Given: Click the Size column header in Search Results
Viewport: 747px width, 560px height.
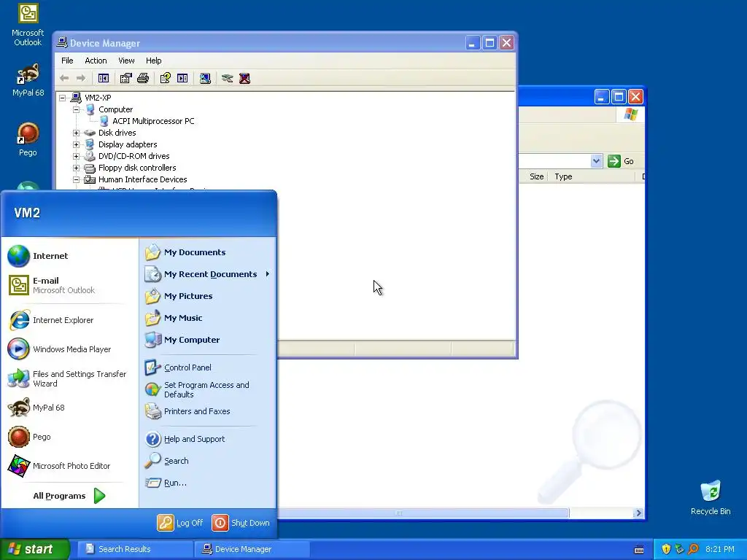Looking at the screenshot, I should (x=536, y=176).
